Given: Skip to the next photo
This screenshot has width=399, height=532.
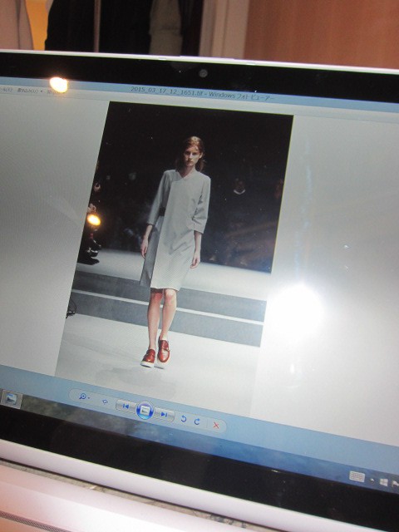Looking at the screenshot, I should click(165, 414).
